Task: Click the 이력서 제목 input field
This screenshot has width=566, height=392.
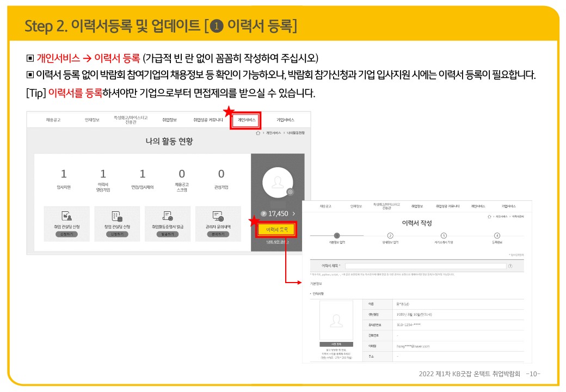Action: [x=424, y=266]
